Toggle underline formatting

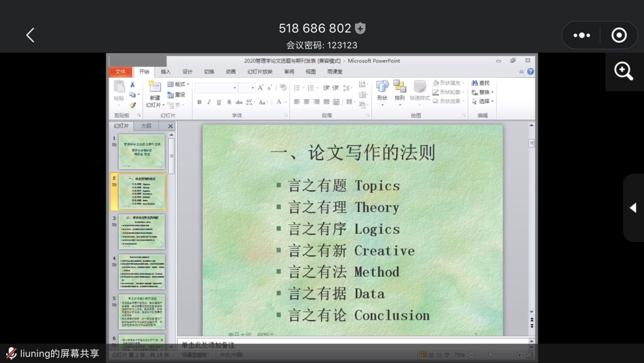click(x=219, y=102)
